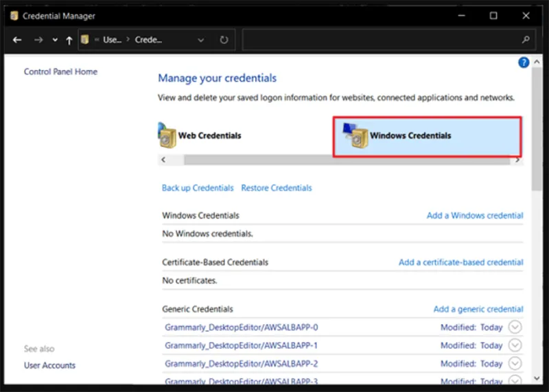Click Add a Windows credential
The width and height of the screenshot is (549, 392).
tap(475, 216)
